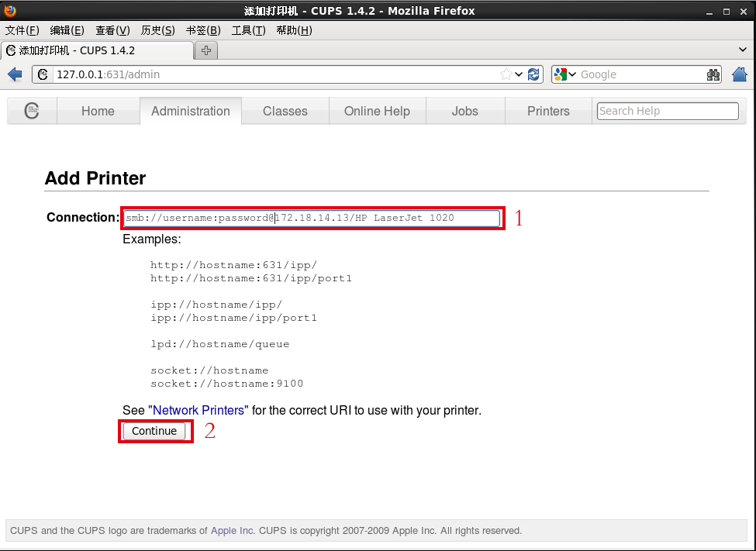This screenshot has height=551, width=756.
Task: Click the example text lpd://hostname/queue
Action: click(x=220, y=344)
